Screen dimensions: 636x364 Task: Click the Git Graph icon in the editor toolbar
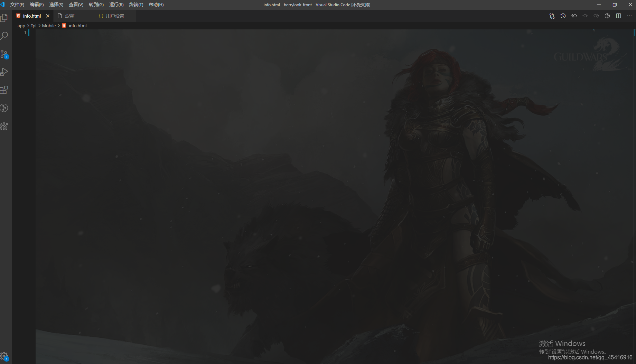point(607,16)
